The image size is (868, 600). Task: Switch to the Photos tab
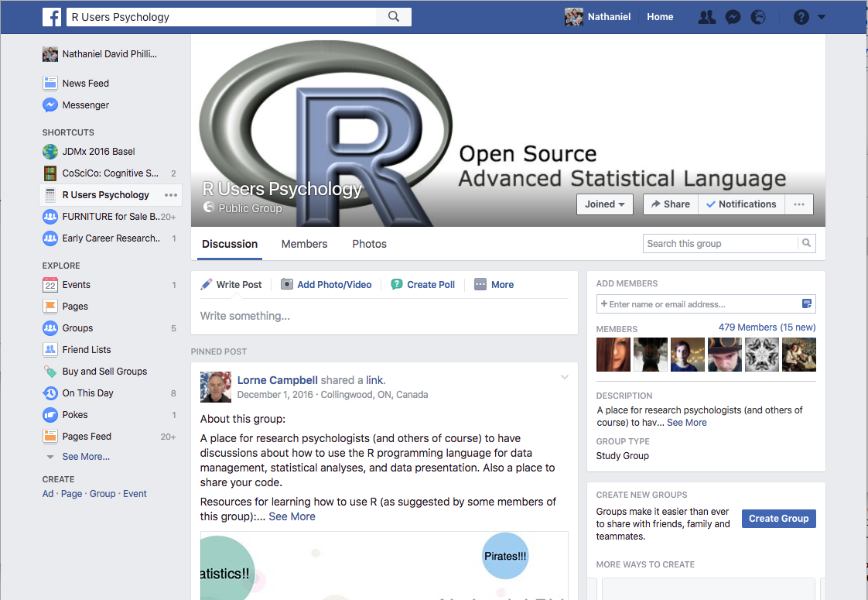(x=369, y=244)
